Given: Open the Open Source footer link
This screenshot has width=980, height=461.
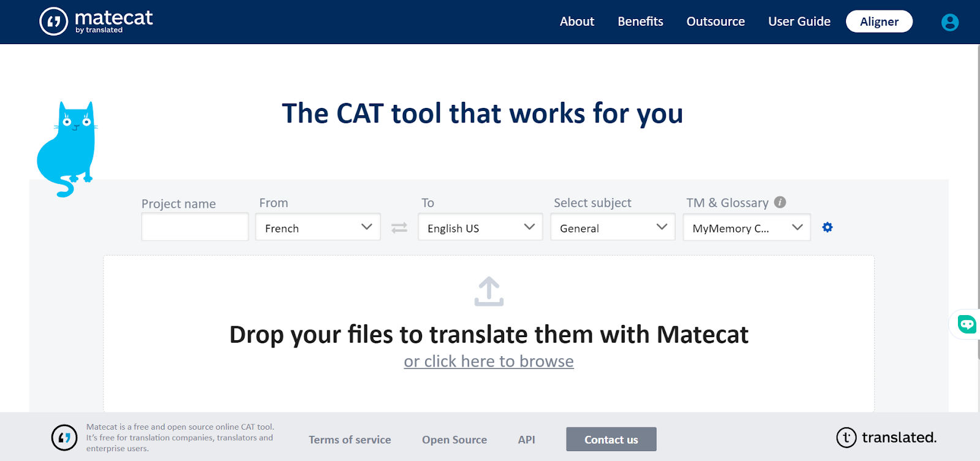Looking at the screenshot, I should click(x=454, y=440).
